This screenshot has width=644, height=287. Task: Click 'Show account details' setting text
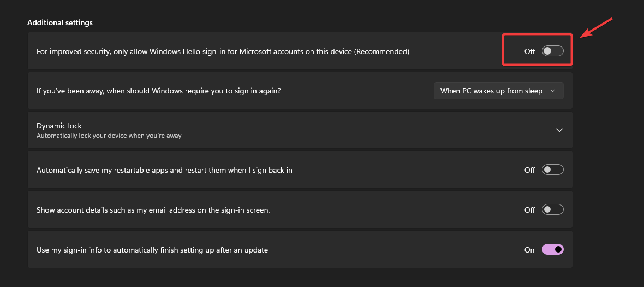click(153, 209)
